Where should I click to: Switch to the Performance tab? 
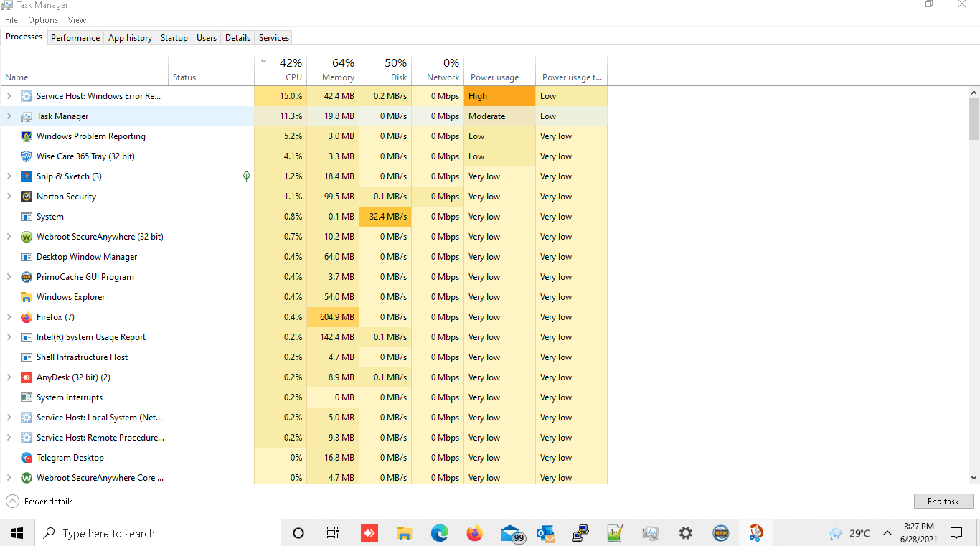[75, 38]
